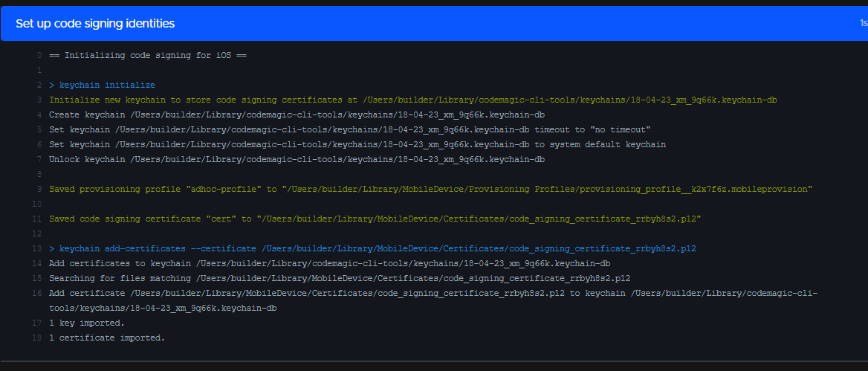Select the "Add certificates to keychain" log line
The width and height of the screenshot is (868, 371).
(330, 264)
